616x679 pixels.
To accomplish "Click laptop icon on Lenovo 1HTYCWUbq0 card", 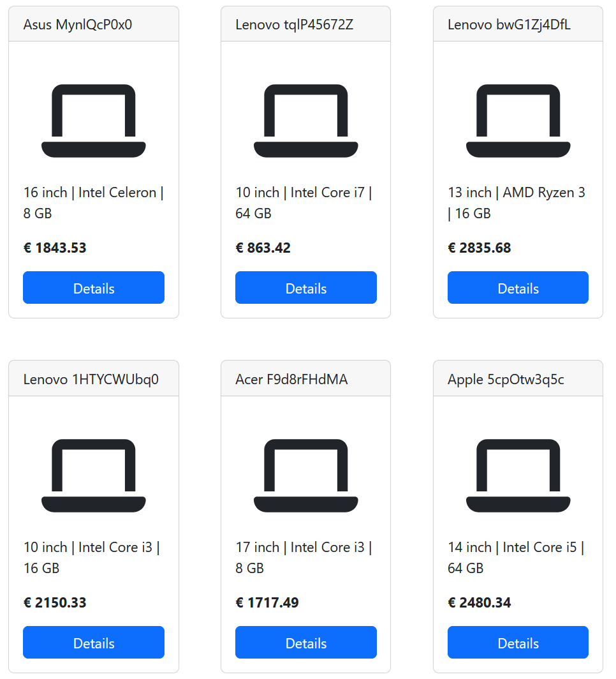I will pyautogui.click(x=94, y=475).
